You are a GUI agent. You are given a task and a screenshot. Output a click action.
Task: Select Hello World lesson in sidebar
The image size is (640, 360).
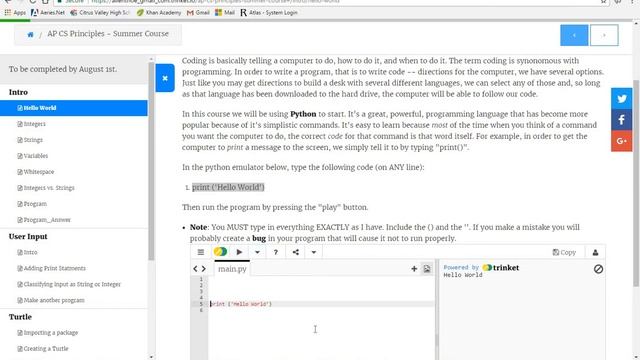tap(74, 108)
